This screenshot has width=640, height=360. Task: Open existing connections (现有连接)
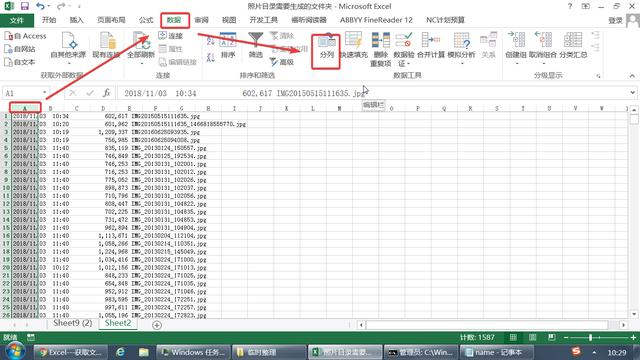coord(106,46)
